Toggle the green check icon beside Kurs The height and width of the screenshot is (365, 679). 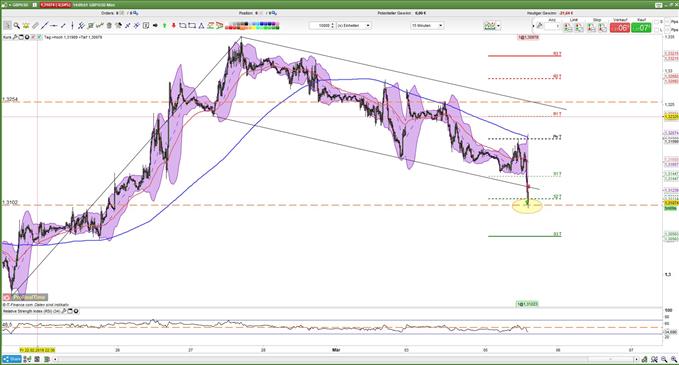pyautogui.click(x=39, y=37)
